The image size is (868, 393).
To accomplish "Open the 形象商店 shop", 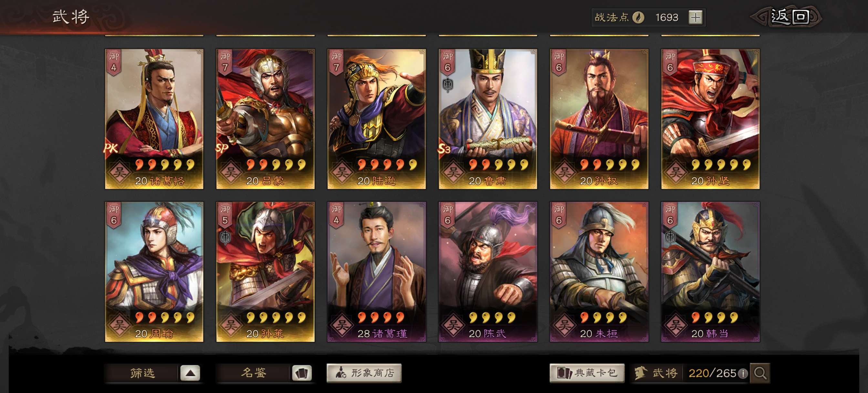I will point(364,373).
